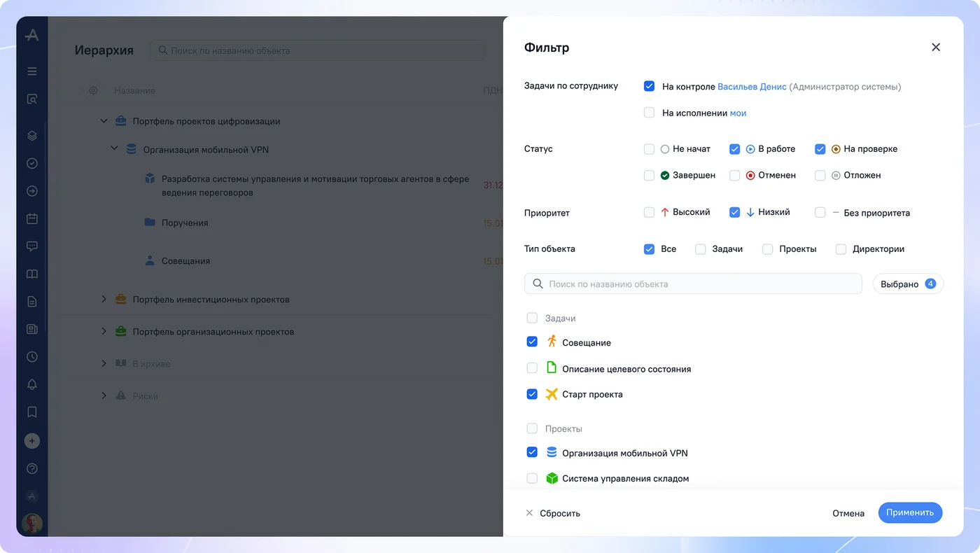This screenshot has height=553, width=980.
Task: Focus the filter object name search field
Action: point(693,283)
